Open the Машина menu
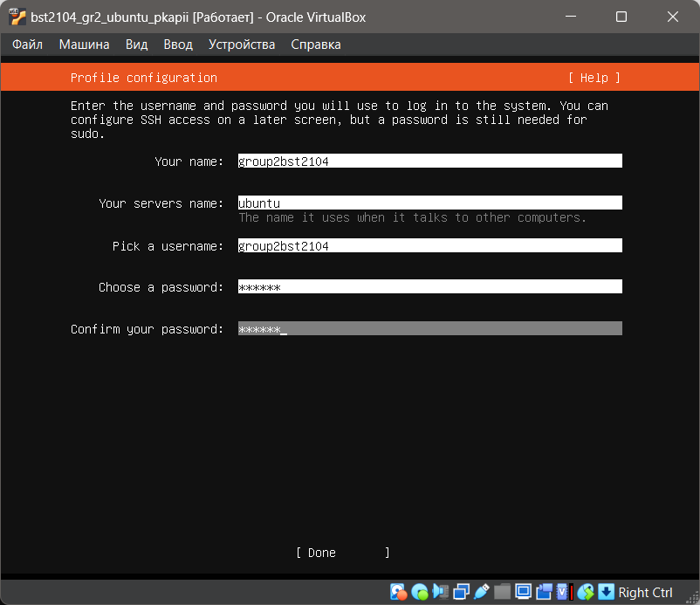The image size is (700, 605). pyautogui.click(x=84, y=45)
